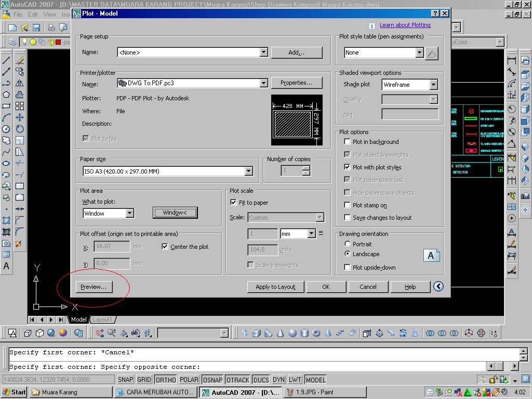Image resolution: width=532 pixels, height=399 pixels.
Task: Click the context help question mark button
Action: (x=435, y=13)
